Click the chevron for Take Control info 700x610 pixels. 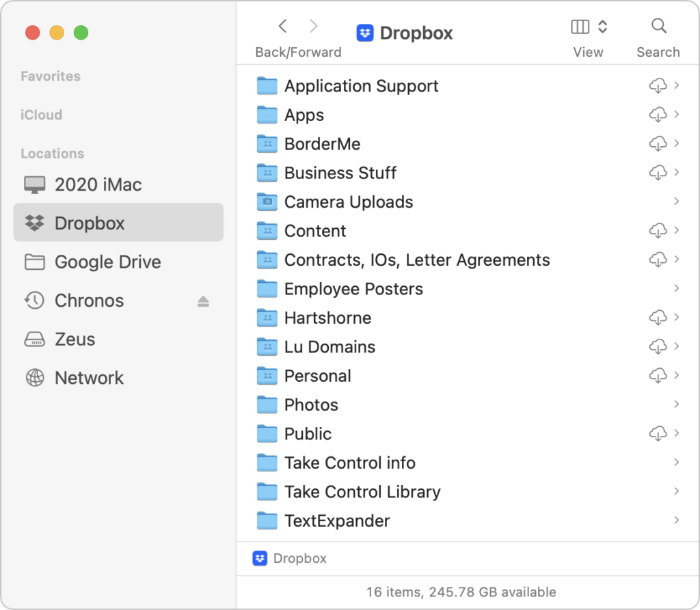point(677,462)
